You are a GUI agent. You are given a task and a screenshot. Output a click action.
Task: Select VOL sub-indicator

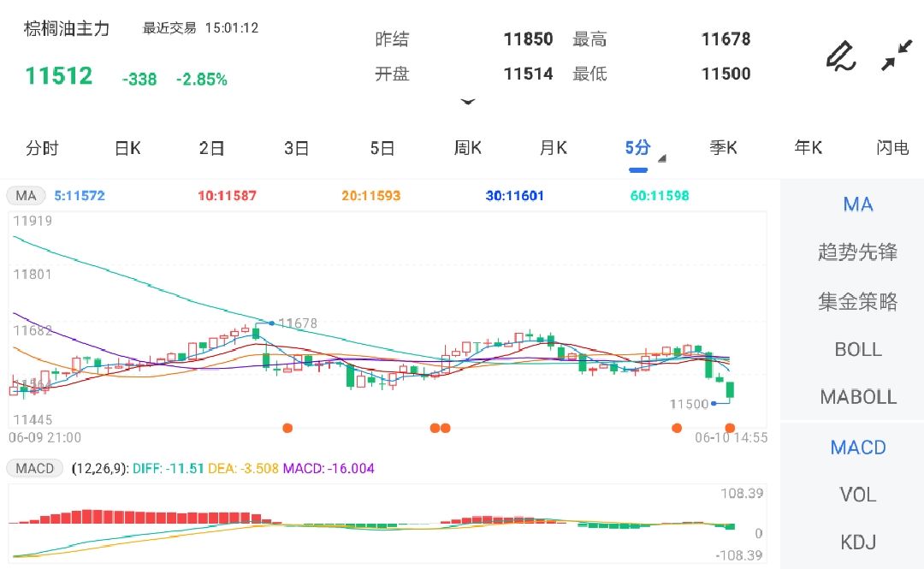point(858,495)
